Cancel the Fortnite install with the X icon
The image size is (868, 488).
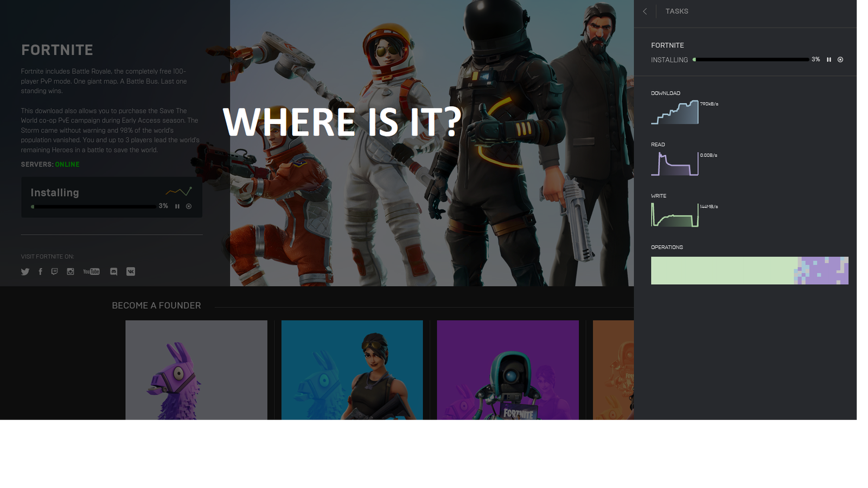(x=840, y=60)
